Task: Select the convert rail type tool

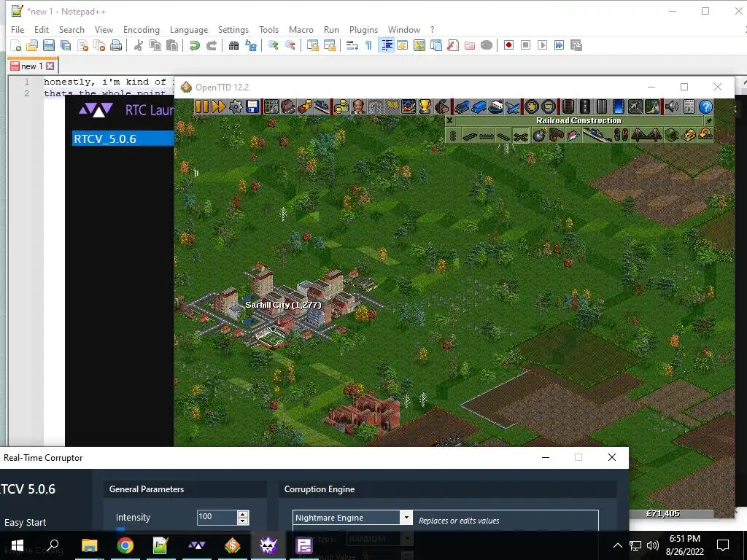Action: click(705, 136)
